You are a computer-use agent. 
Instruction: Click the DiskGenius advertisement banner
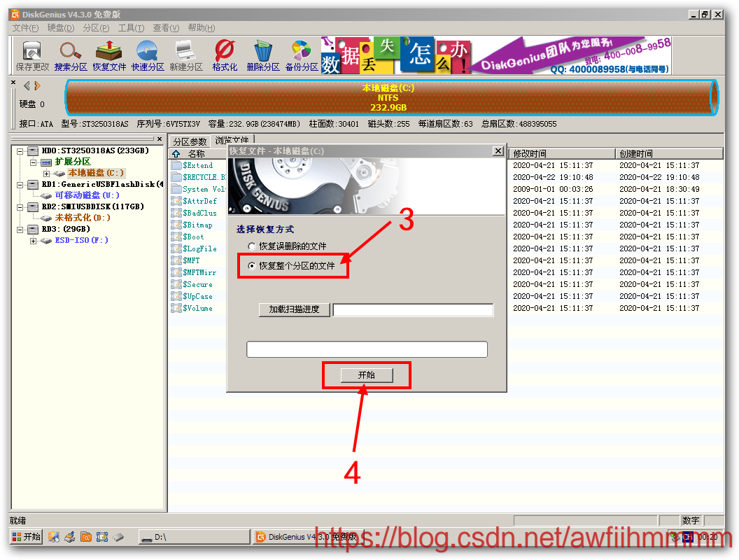495,55
